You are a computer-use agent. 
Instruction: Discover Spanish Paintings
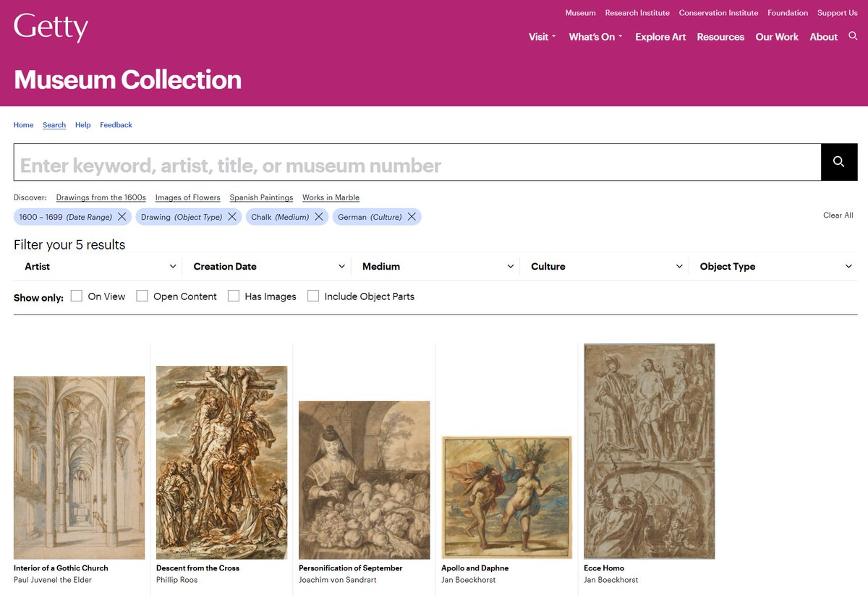click(x=262, y=197)
